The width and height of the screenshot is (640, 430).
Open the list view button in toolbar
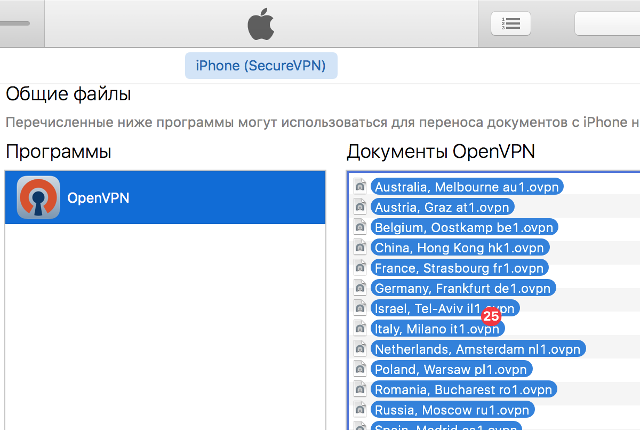pos(511,24)
